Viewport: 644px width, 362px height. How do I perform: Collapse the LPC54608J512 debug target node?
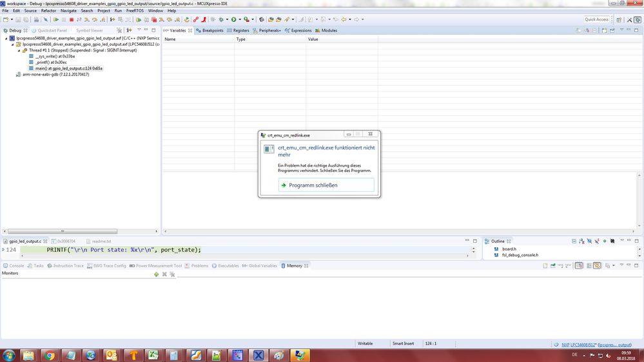pyautogui.click(x=13, y=44)
